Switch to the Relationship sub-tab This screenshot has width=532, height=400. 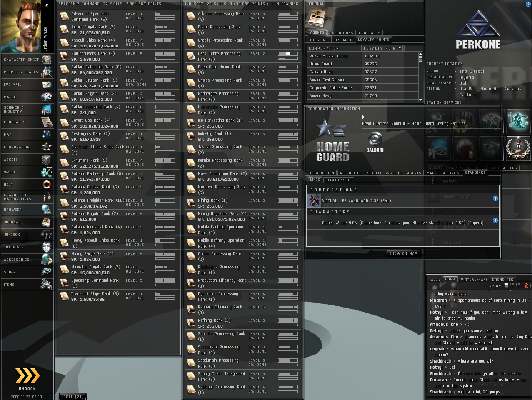click(338, 180)
